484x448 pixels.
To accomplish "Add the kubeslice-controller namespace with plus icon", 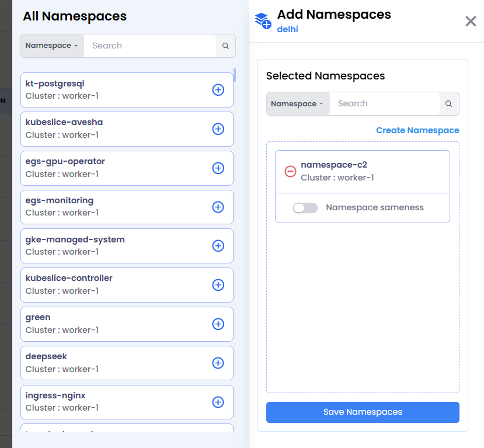I will pyautogui.click(x=218, y=285).
